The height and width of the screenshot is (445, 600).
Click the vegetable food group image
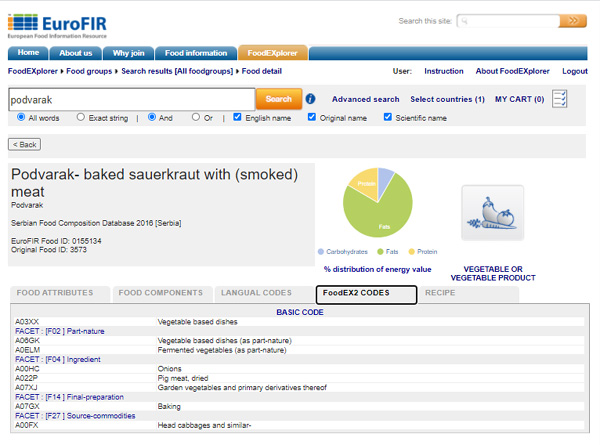tap(492, 213)
